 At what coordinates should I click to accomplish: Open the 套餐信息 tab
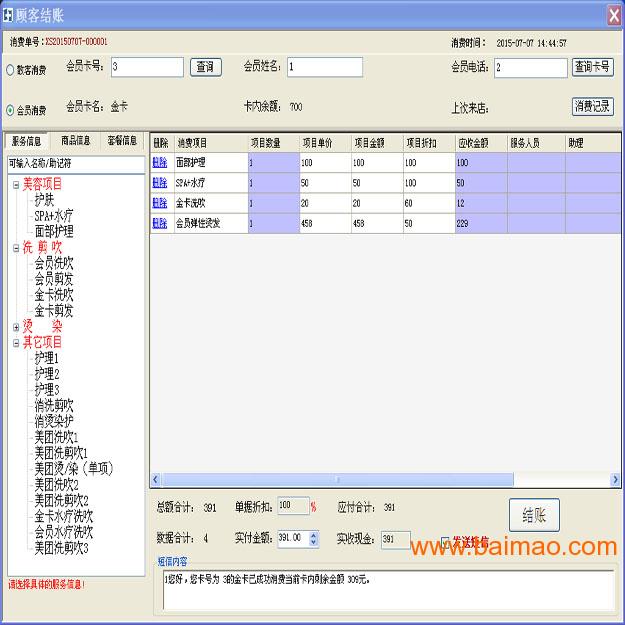[122, 141]
